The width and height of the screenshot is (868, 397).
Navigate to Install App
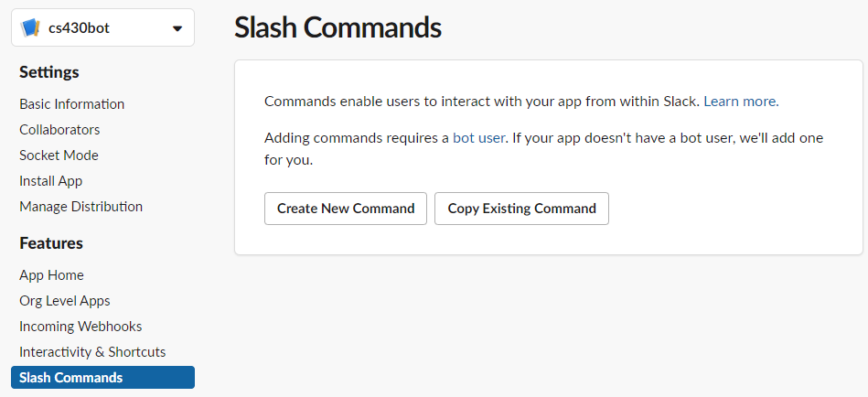(x=51, y=181)
